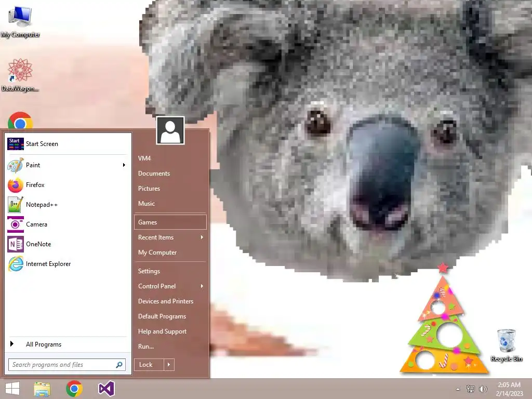Open the Windows Start button on taskbar
The width and height of the screenshot is (532, 399).
coord(12,389)
